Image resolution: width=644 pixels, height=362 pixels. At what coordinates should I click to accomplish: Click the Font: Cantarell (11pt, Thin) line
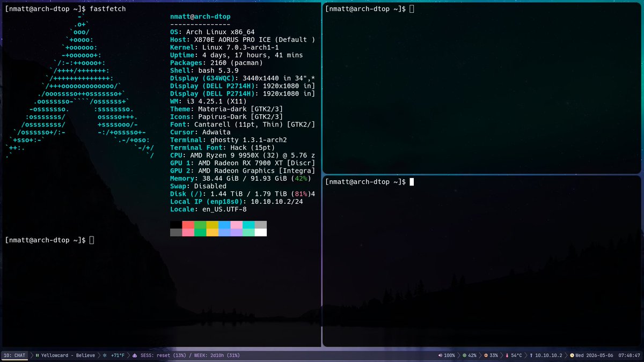pos(243,124)
